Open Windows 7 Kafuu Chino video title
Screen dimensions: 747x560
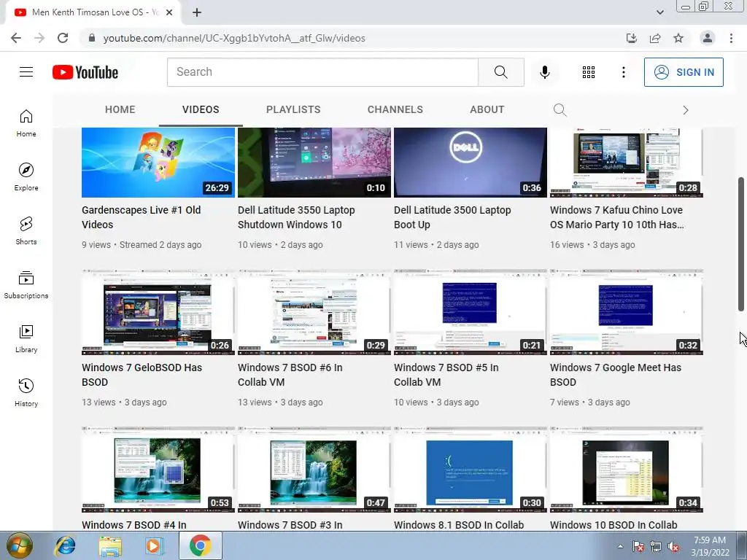pos(617,217)
